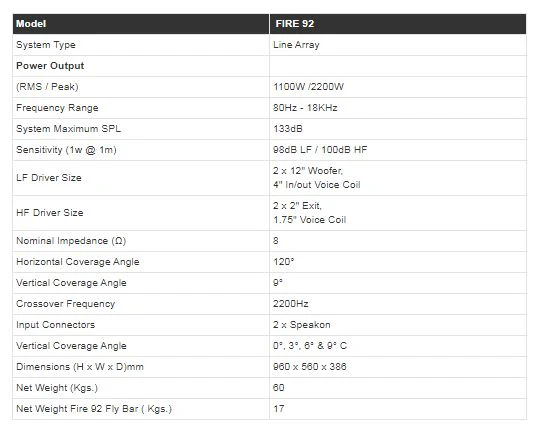Screen dimensions: 541x427
Task: Click the Net Weight Fire 92 Fly Bar label
Action: [x=94, y=409]
